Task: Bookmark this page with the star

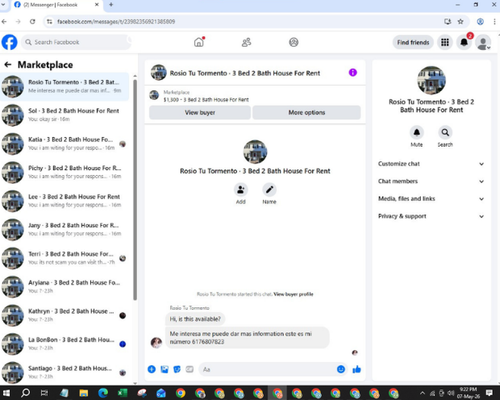Action: pyautogui.click(x=460, y=22)
